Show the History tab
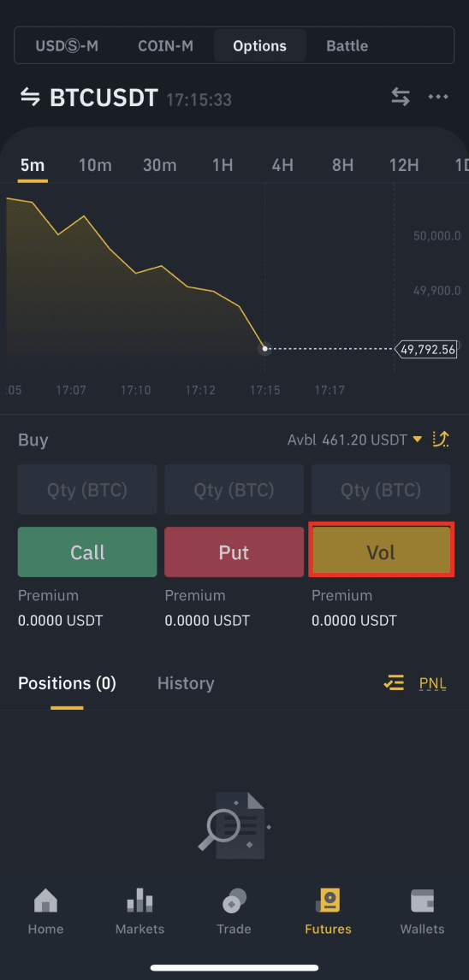Viewport: 469px width, 980px height. (x=186, y=683)
